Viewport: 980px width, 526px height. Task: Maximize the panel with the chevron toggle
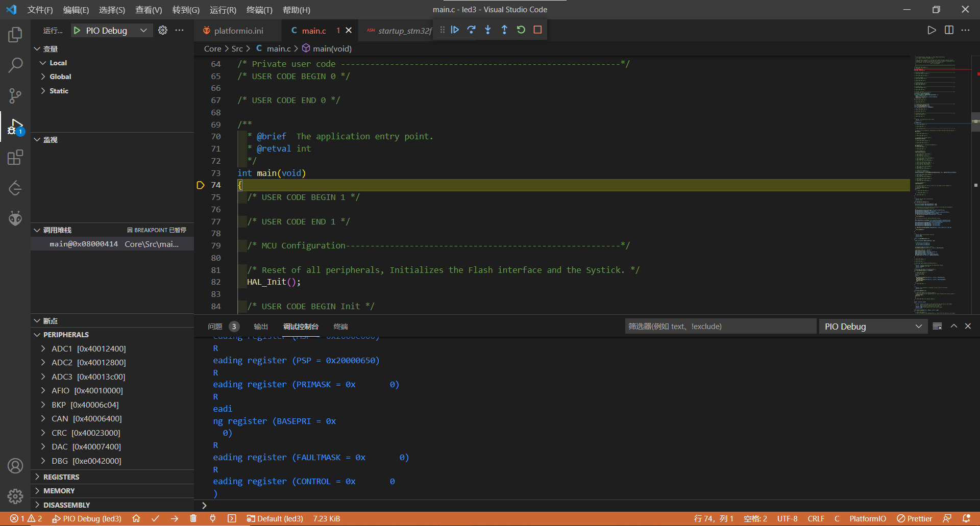click(953, 326)
